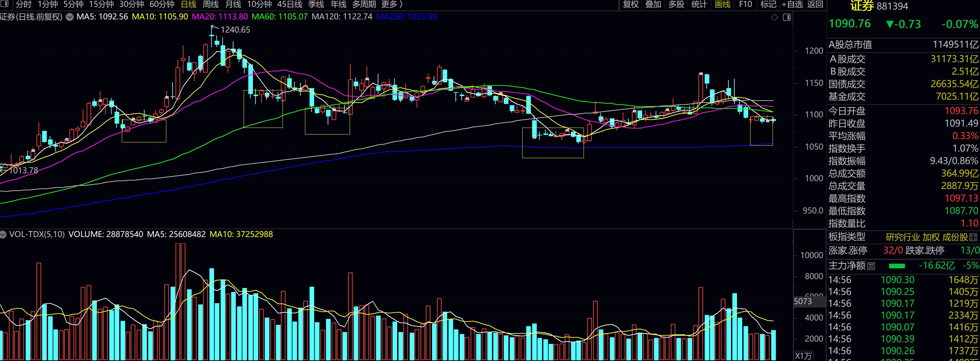The width and height of the screenshot is (980, 361).
Task: Toggle the side panel icon beside the diamond
Action: coord(787,17)
